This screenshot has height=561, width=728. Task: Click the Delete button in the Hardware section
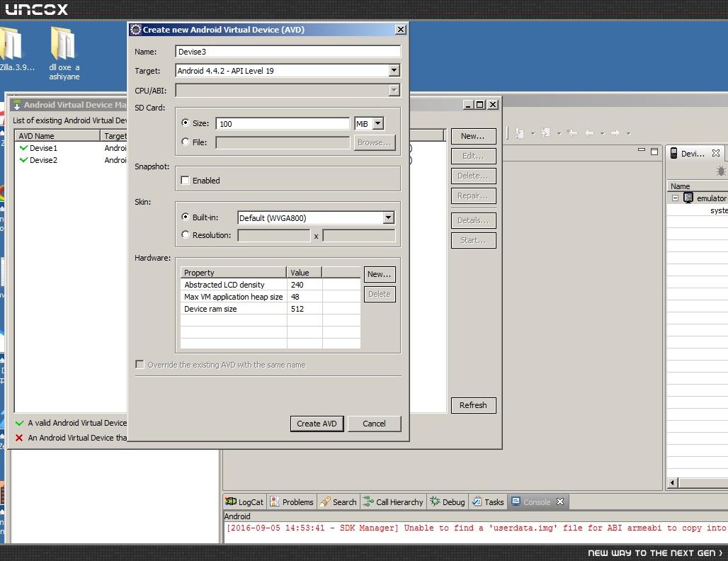pyautogui.click(x=380, y=294)
